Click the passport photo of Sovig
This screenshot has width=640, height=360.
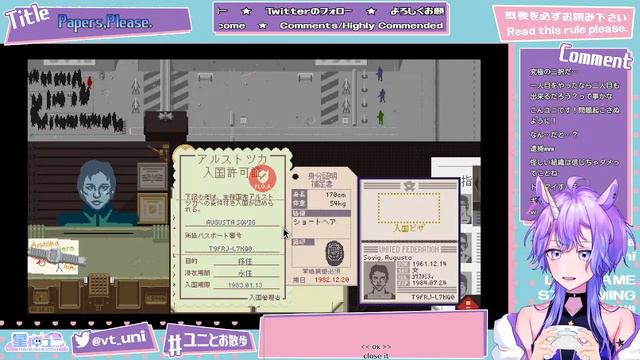[379, 280]
